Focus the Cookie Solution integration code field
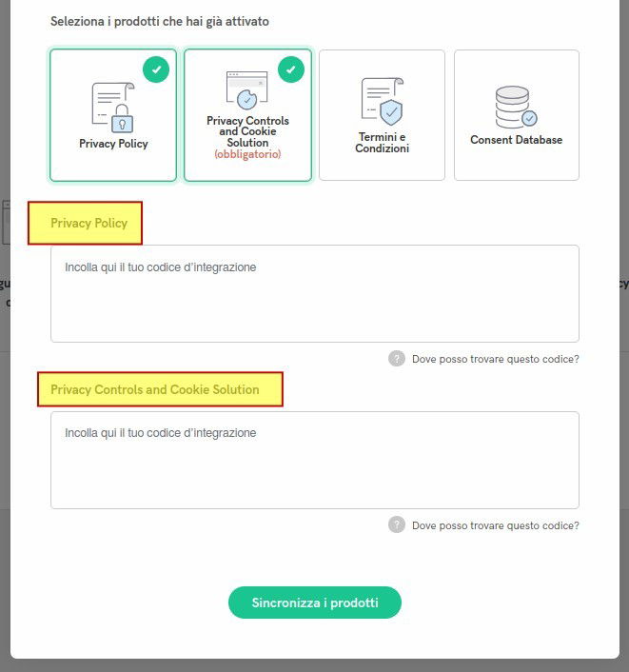The height and width of the screenshot is (672, 629). (x=314, y=460)
